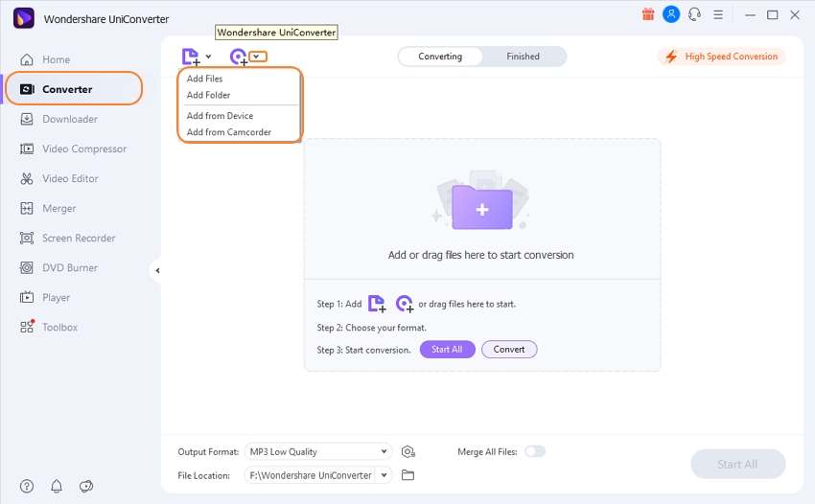Image resolution: width=815 pixels, height=504 pixels.
Task: Open Player from the sidebar
Action: (x=45, y=298)
